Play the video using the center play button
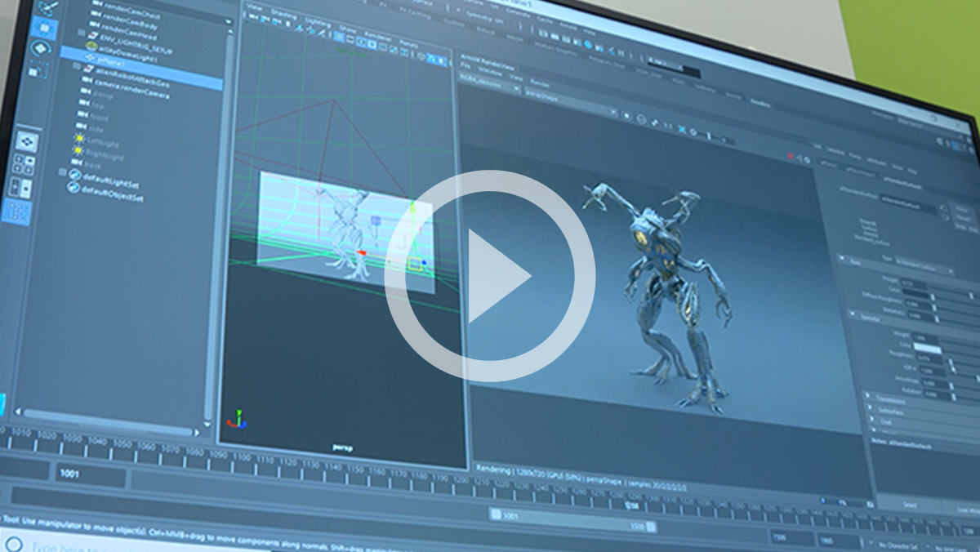 pyautogui.click(x=489, y=276)
